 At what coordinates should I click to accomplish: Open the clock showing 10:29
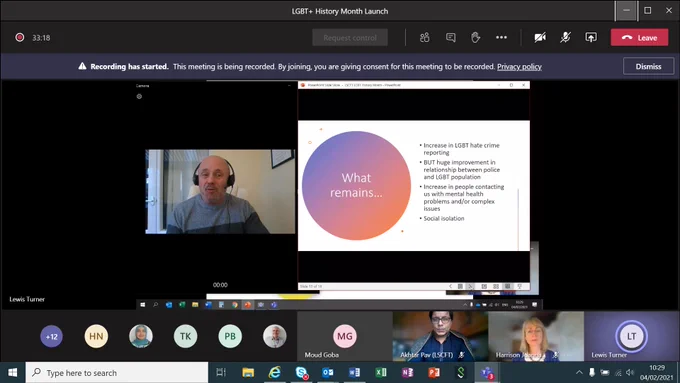[x=657, y=373]
